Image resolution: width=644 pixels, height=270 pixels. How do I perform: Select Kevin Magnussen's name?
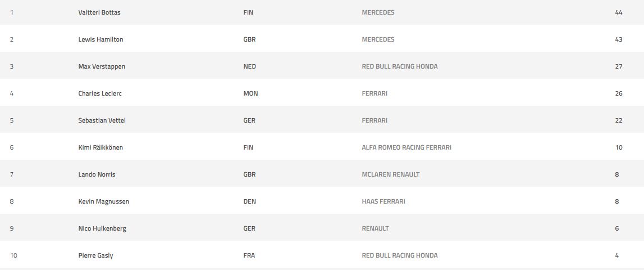pos(103,201)
